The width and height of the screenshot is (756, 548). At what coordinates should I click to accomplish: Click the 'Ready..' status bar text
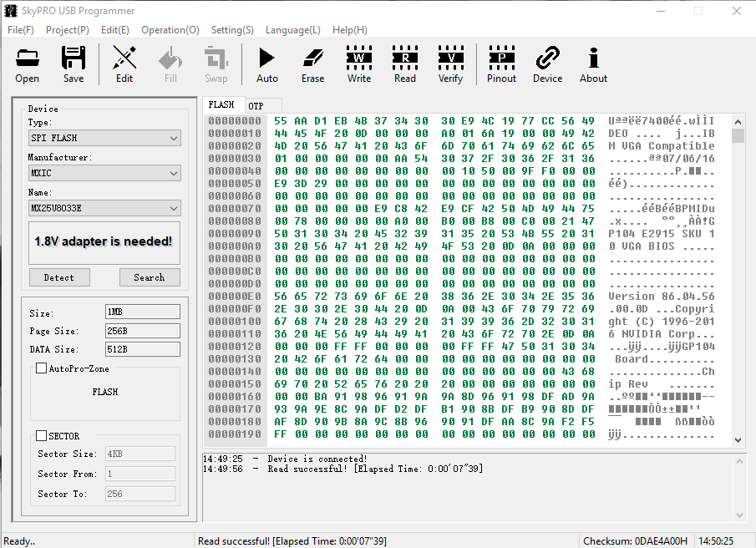pos(19,541)
